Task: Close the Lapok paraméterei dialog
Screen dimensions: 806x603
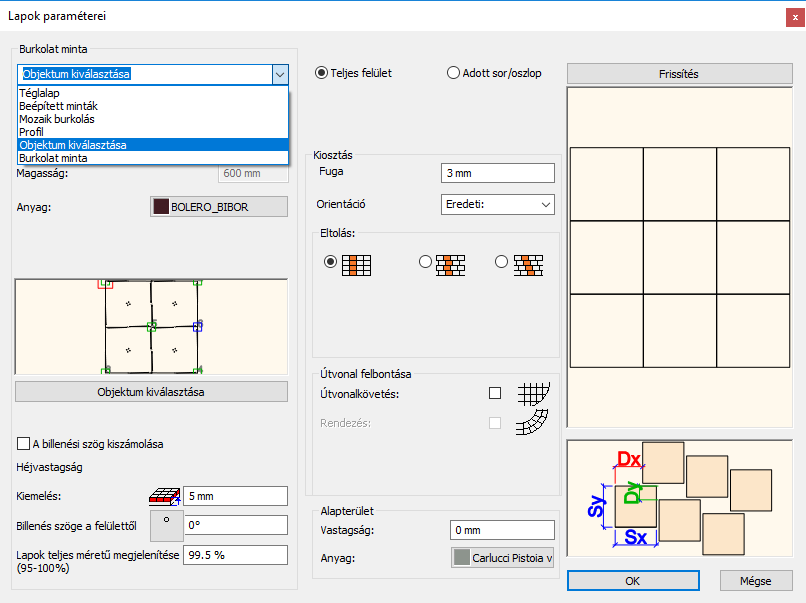Action: click(x=795, y=17)
